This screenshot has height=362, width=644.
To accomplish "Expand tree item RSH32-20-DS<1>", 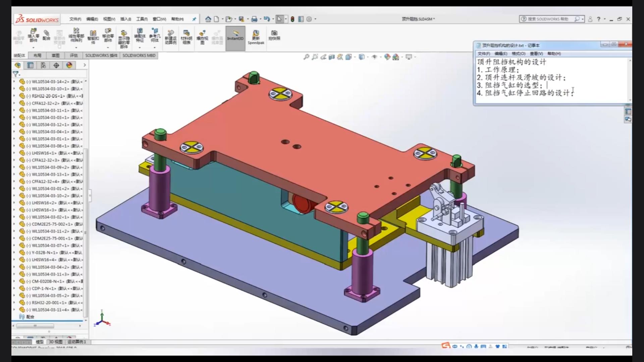I will click(x=14, y=96).
